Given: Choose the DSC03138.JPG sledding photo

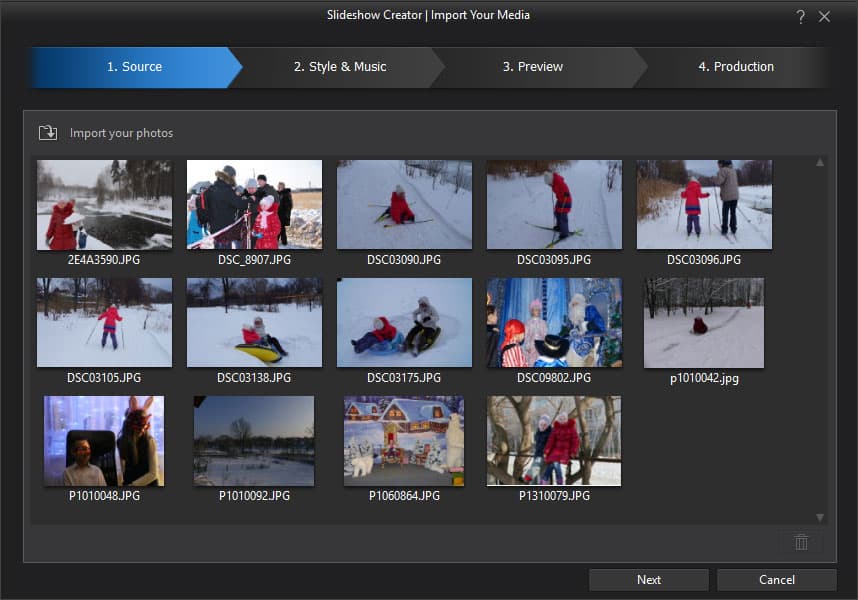Looking at the screenshot, I should tap(254, 322).
